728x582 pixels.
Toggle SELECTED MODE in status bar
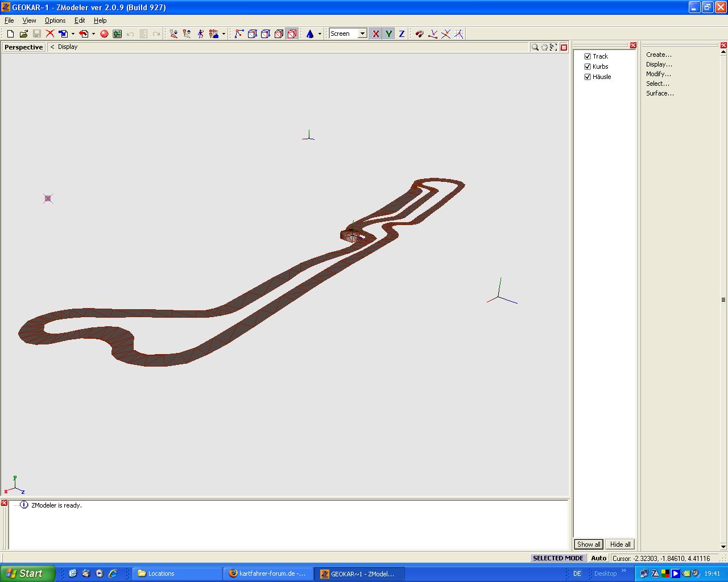click(x=558, y=558)
